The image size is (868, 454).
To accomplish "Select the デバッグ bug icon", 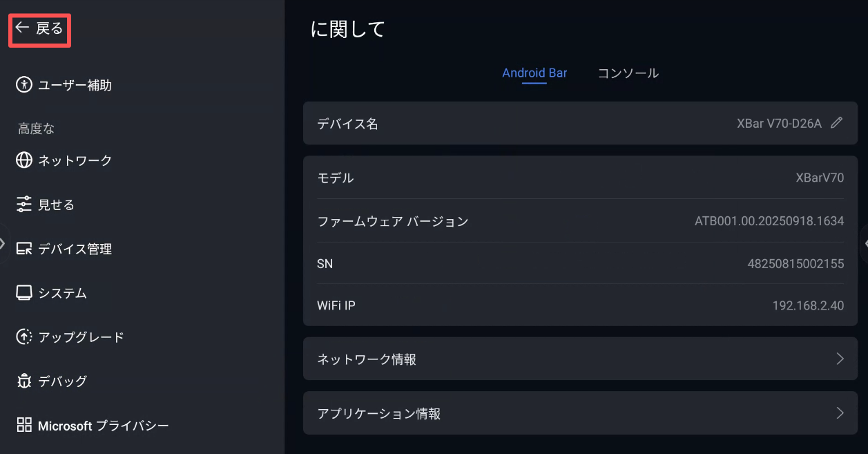I will click(x=24, y=381).
